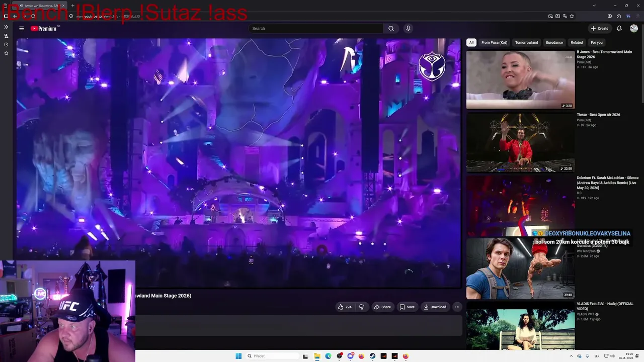Screen dimensions: 644x362
Task: Dislike the video with thumbs down
Action: (362, 307)
